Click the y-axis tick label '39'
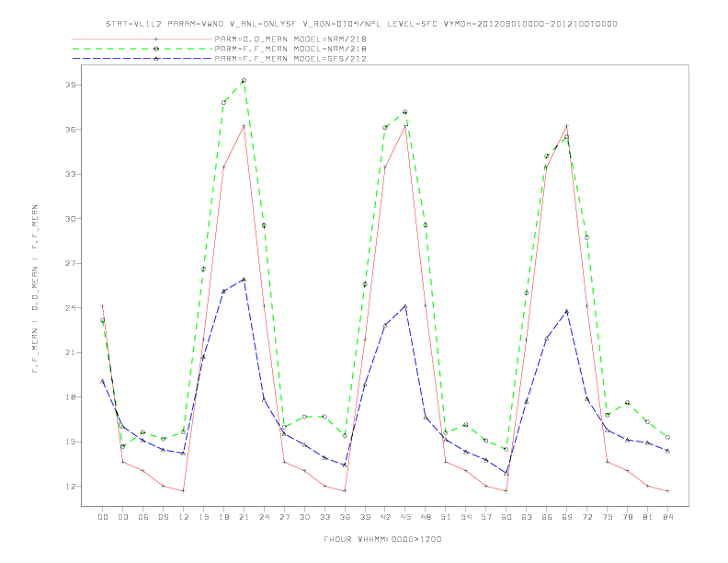The image size is (728, 563). [x=71, y=85]
